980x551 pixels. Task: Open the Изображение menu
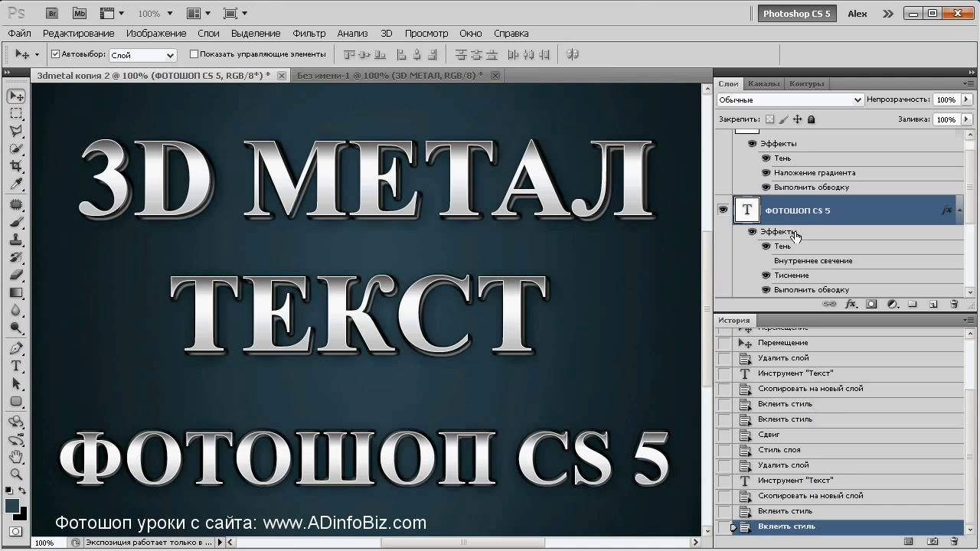point(156,34)
